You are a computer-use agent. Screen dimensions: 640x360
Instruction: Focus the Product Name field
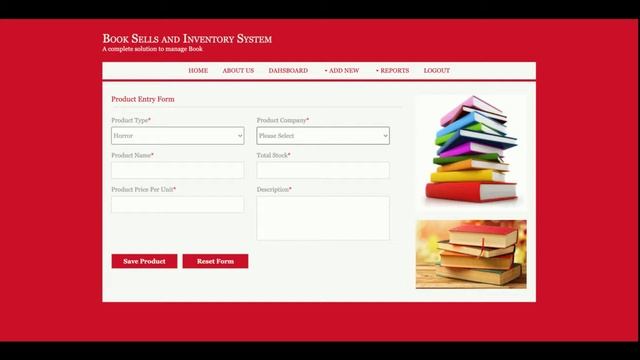[x=178, y=170]
